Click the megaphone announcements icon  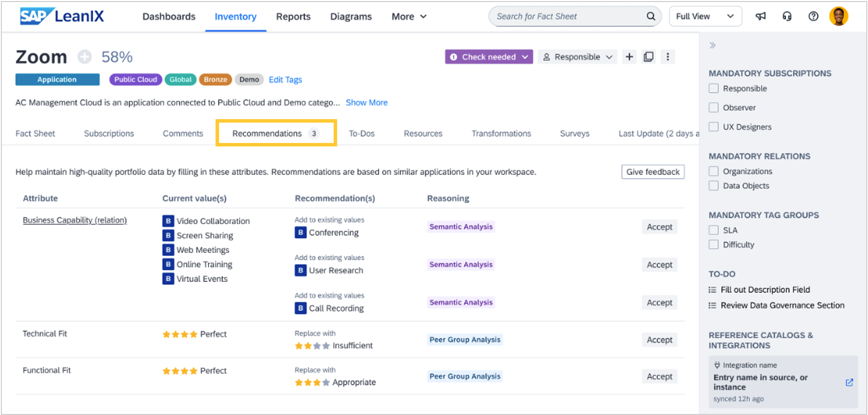(761, 16)
